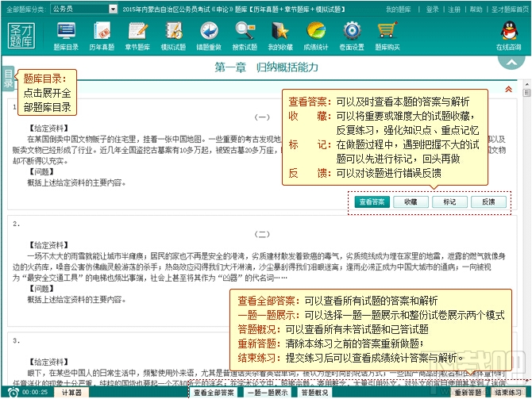Click 登录 login link
The image size is (532, 399).
[432, 10]
